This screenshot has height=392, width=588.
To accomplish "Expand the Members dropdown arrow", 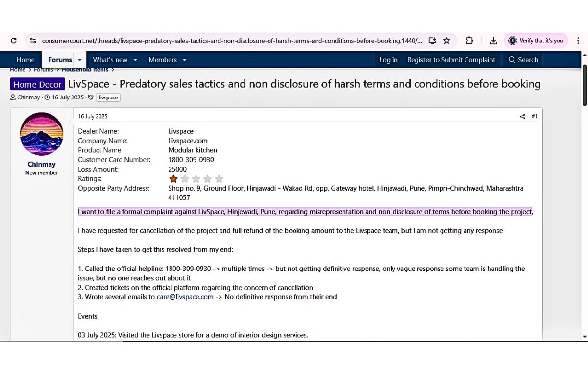I will [184, 60].
